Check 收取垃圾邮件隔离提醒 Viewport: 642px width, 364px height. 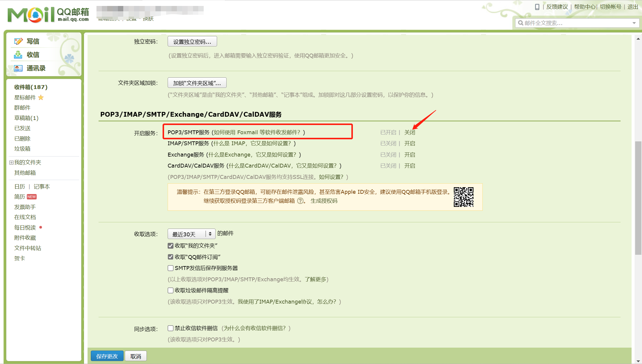(x=170, y=290)
